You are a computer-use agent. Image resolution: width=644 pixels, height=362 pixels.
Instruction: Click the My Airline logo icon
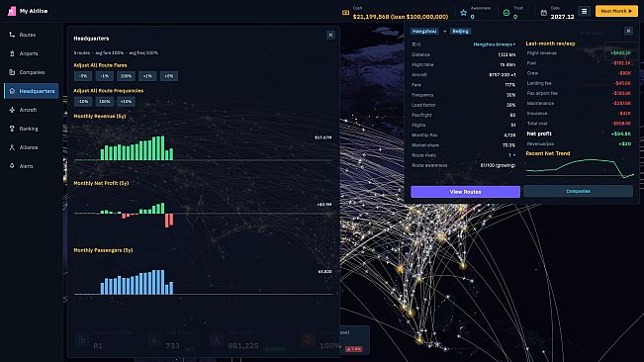[x=12, y=11]
